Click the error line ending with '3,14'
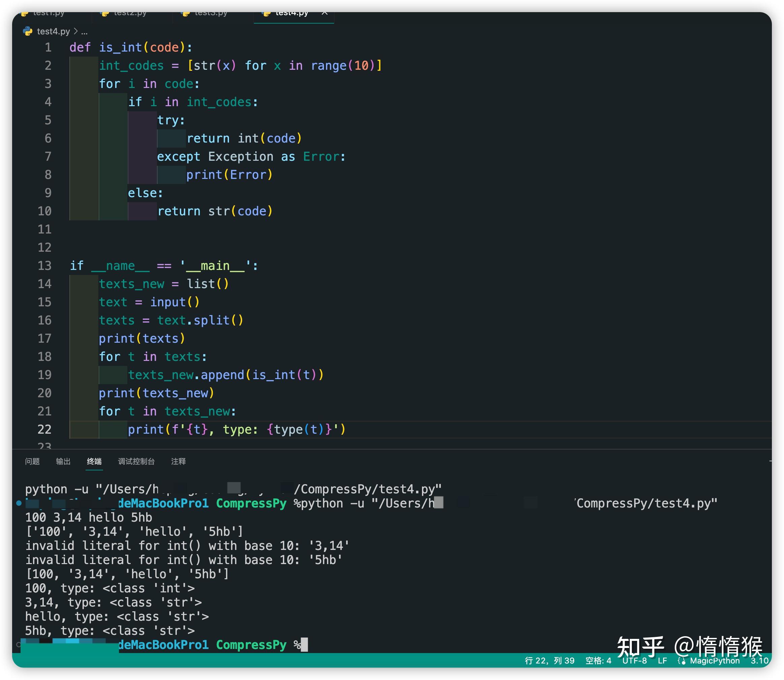The width and height of the screenshot is (784, 680). (x=187, y=546)
